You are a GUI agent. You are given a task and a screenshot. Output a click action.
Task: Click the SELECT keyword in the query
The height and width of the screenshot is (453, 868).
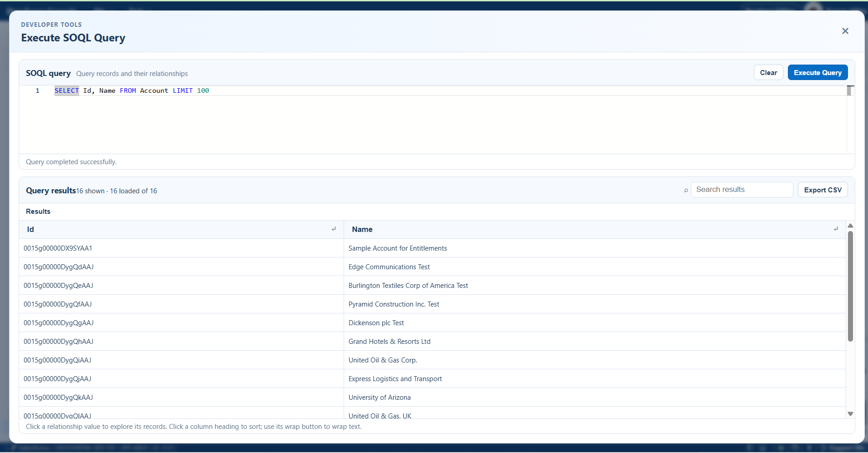coord(66,91)
